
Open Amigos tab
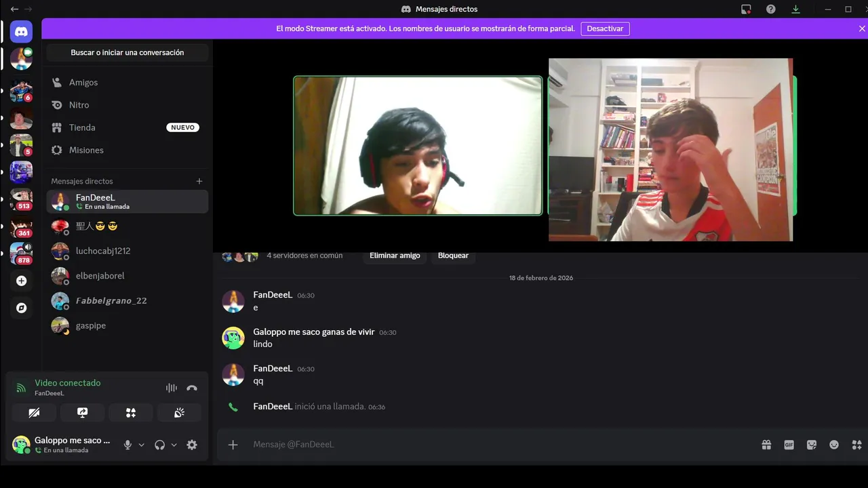127,82
